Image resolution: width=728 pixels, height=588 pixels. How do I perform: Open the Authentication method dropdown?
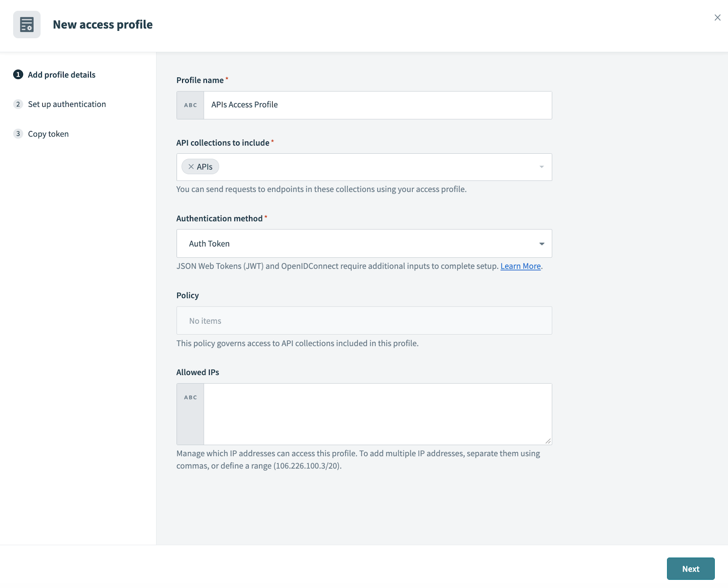coord(541,243)
